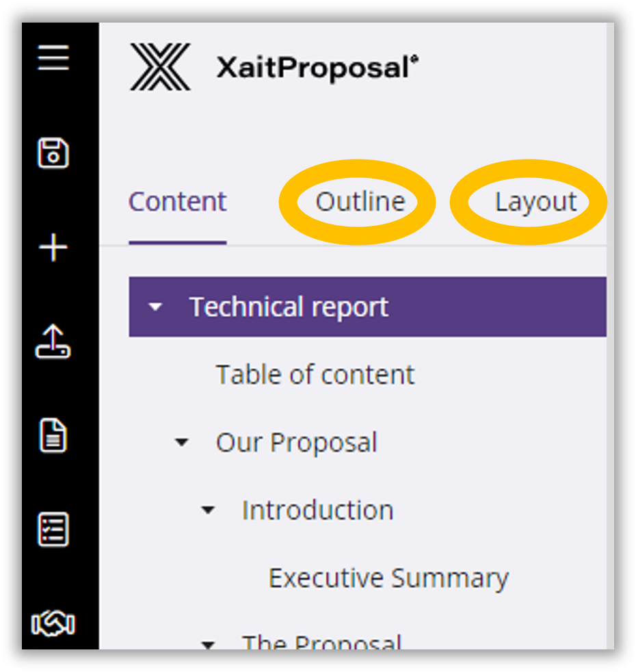The width and height of the screenshot is (636, 672).
Task: Collapse the Introduction arrow
Action: point(209,511)
